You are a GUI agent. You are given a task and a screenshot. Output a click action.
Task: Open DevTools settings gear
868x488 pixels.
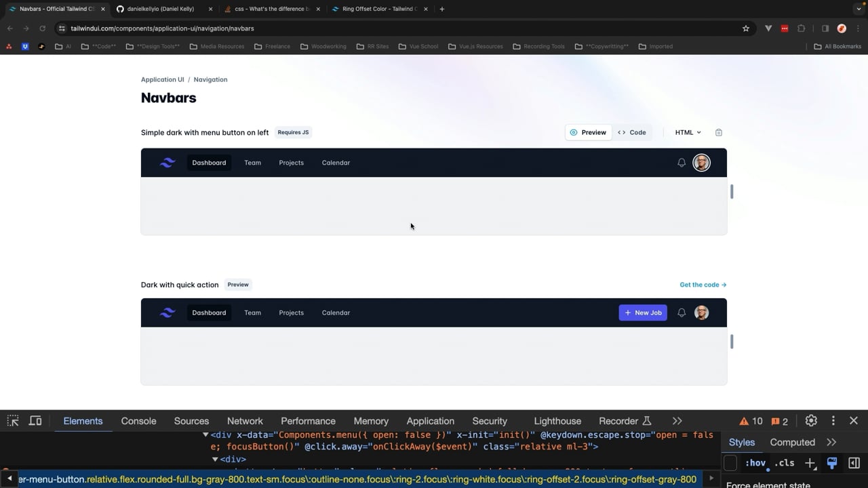click(x=811, y=421)
